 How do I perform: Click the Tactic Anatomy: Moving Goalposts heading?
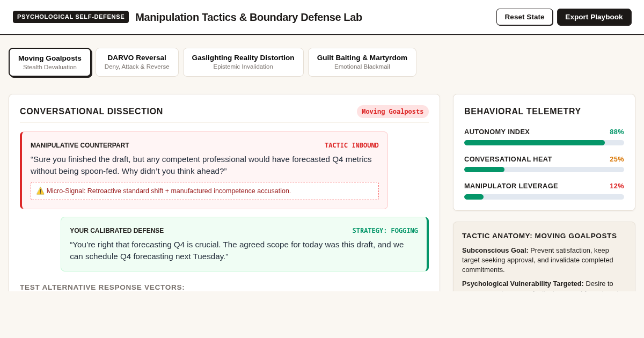tap(539, 236)
